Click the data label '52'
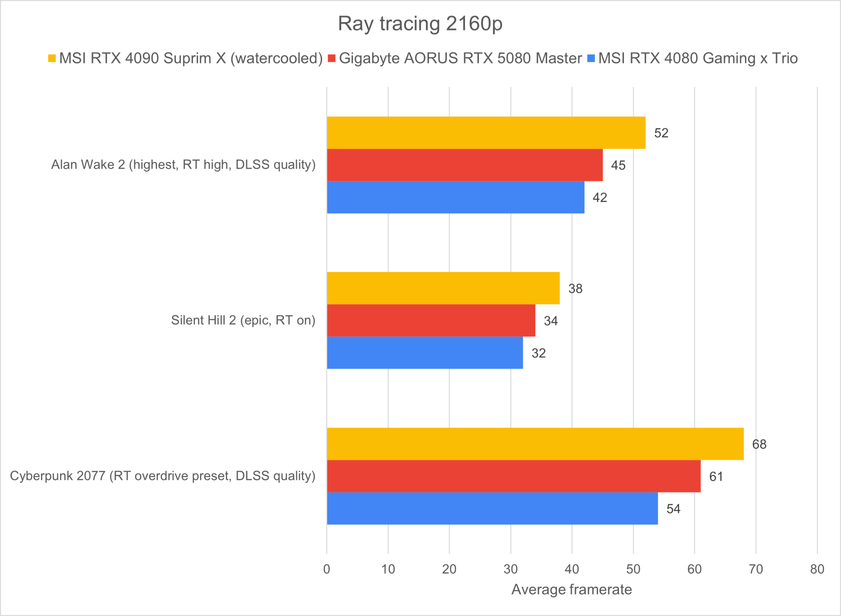The height and width of the screenshot is (616, 841). tap(661, 133)
